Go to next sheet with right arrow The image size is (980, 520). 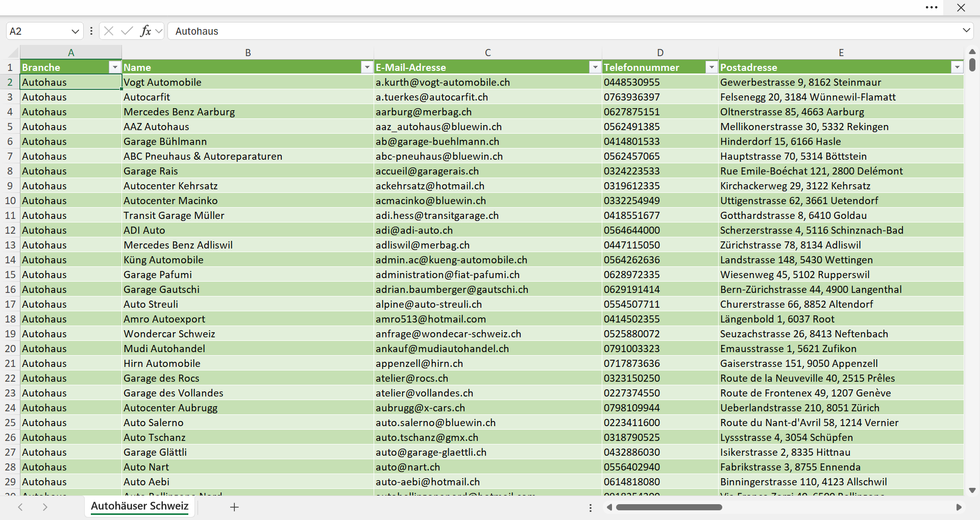45,507
